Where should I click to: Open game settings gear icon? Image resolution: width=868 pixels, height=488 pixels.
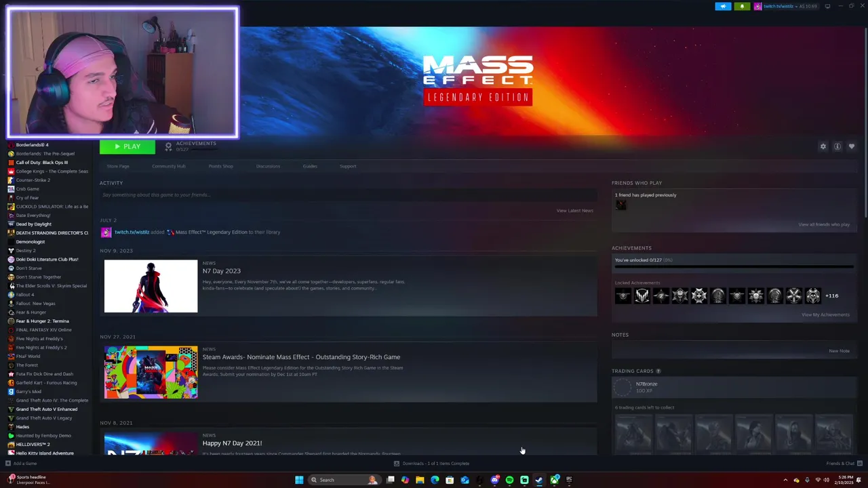coord(823,146)
